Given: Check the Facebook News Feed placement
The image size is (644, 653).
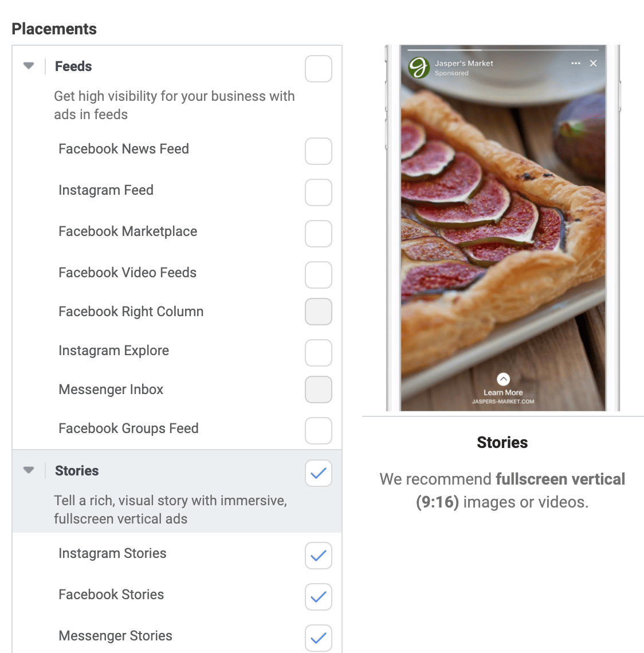Looking at the screenshot, I should (318, 151).
